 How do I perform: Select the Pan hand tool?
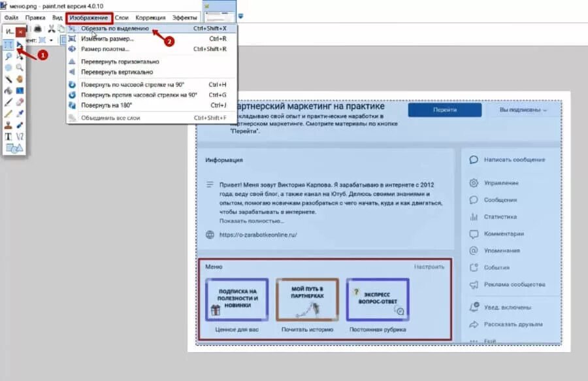(x=20, y=79)
